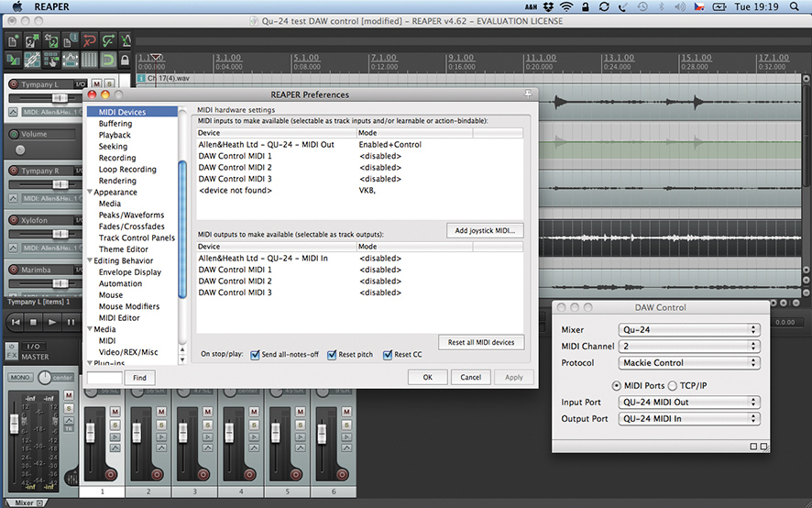The width and height of the screenshot is (812, 508).
Task: Click the preferences search input field
Action: point(104,378)
